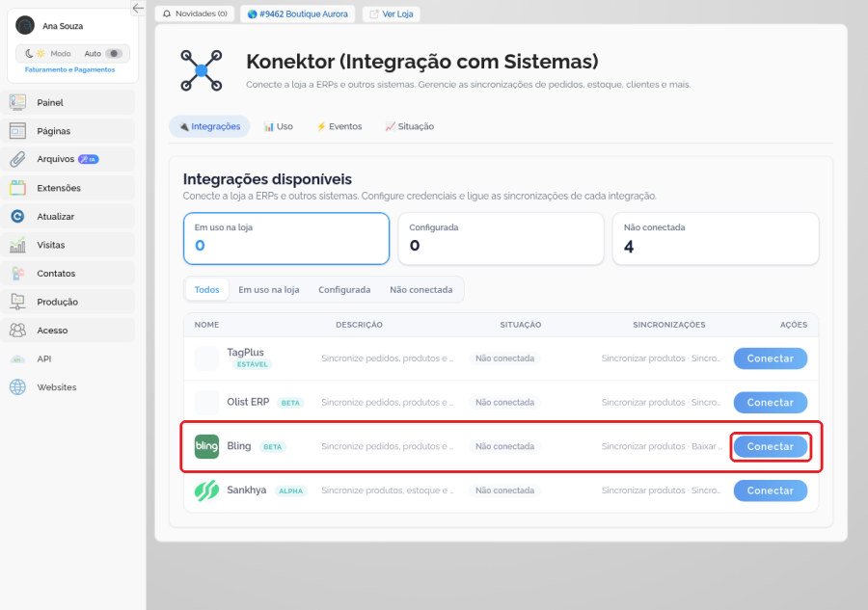This screenshot has height=610, width=868.
Task: Click the Arquivos paperclip icon
Action: [17, 159]
